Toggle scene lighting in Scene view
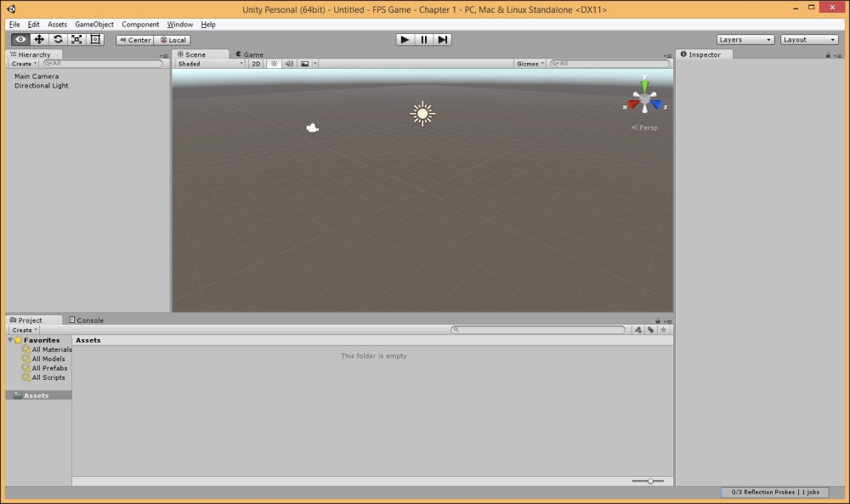850x504 pixels. pos(275,63)
